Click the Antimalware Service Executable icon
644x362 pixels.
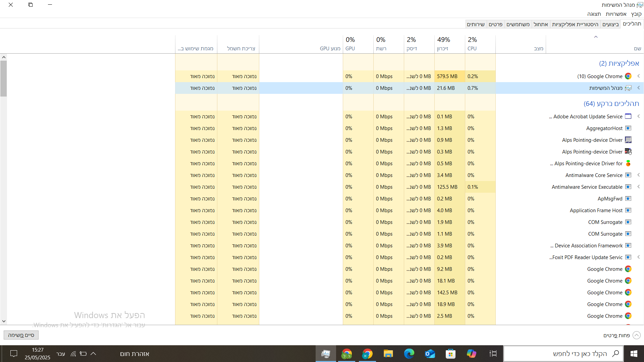tap(628, 187)
